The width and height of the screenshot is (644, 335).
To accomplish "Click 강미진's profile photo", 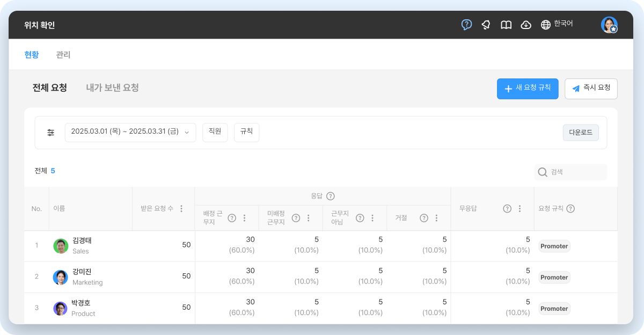I will coord(61,277).
